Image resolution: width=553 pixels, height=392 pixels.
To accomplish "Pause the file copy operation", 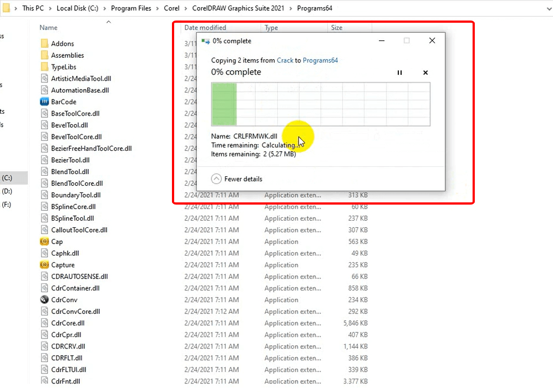I will tap(399, 73).
